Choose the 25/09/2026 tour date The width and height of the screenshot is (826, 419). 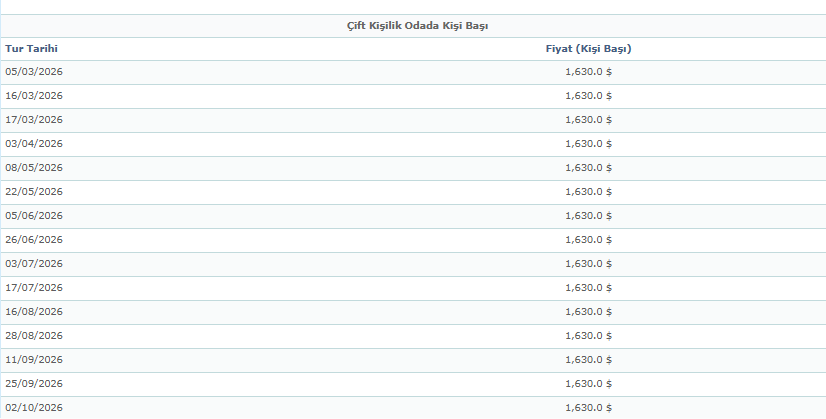pos(34,384)
